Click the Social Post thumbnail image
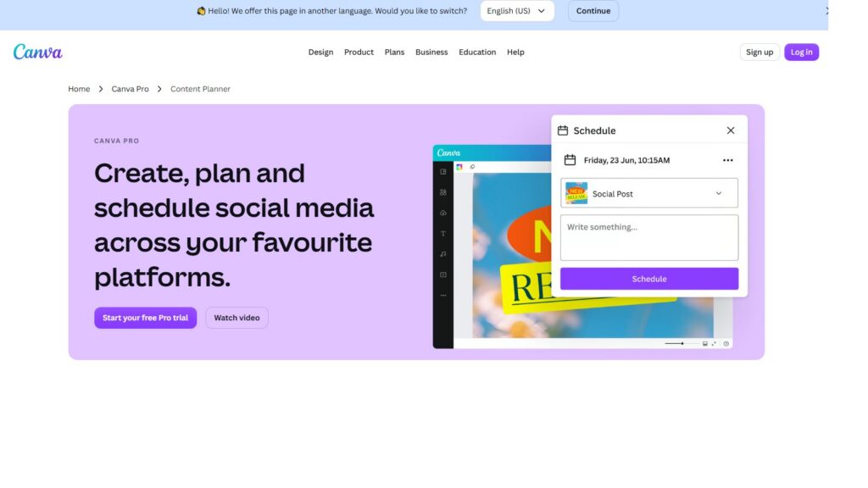The height and width of the screenshot is (488, 868). tap(576, 193)
